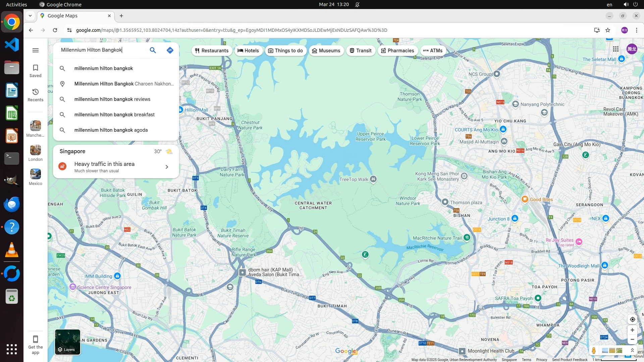The image size is (644, 362).
Task: Drop Pegman for Street View
Action: point(594,351)
